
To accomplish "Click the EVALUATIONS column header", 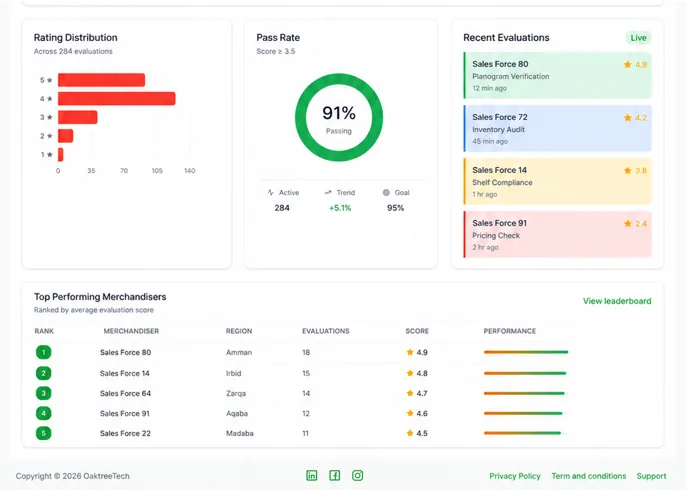I will point(326,331).
